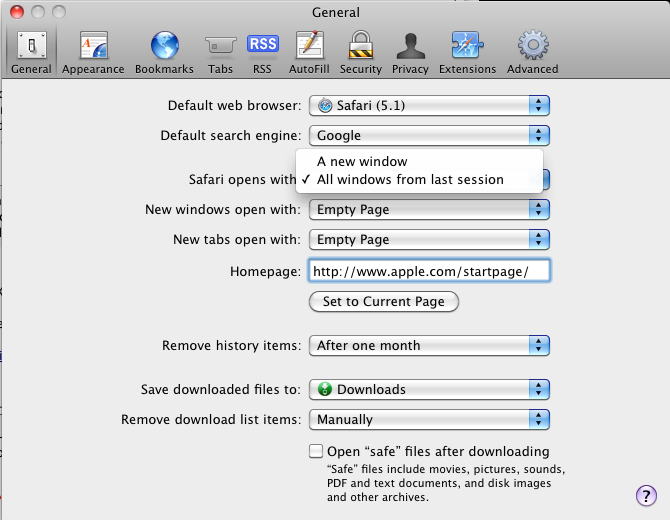The image size is (670, 520).
Task: Choose "All windows from last session" option
Action: (x=419, y=179)
